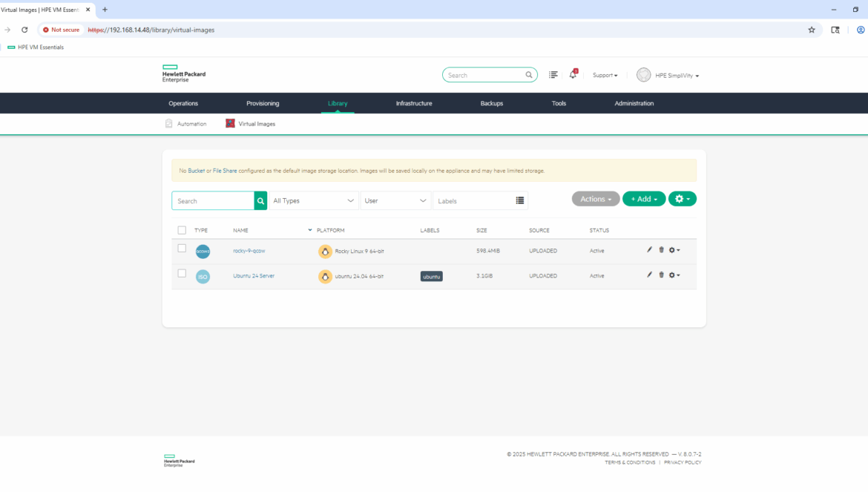Expand the All Types filter dropdown
Image resolution: width=868 pixels, height=492 pixels.
(x=314, y=201)
